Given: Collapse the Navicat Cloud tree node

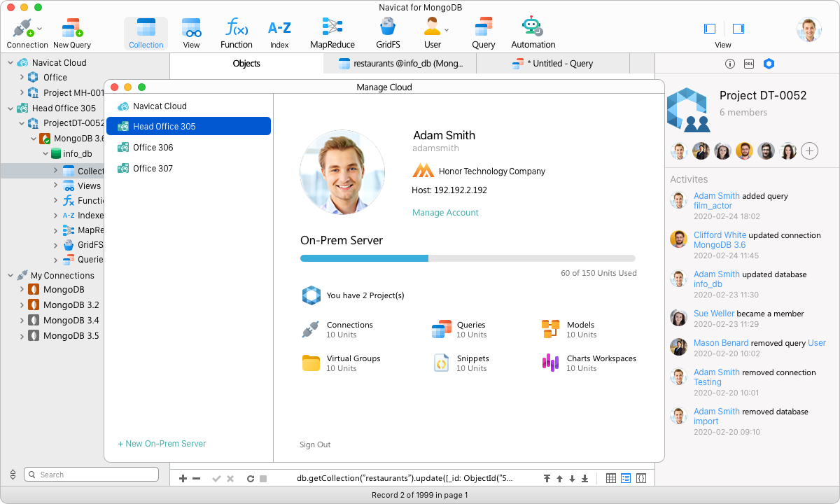Looking at the screenshot, I should click(10, 62).
